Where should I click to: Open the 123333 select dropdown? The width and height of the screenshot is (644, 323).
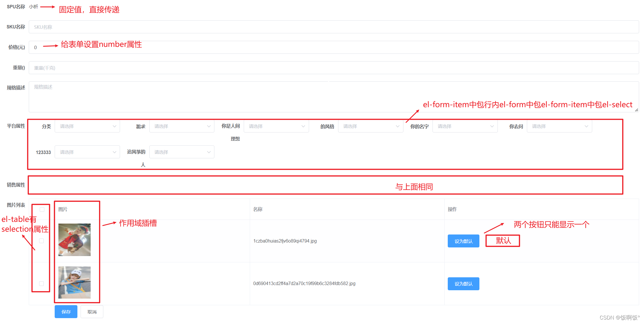[87, 152]
